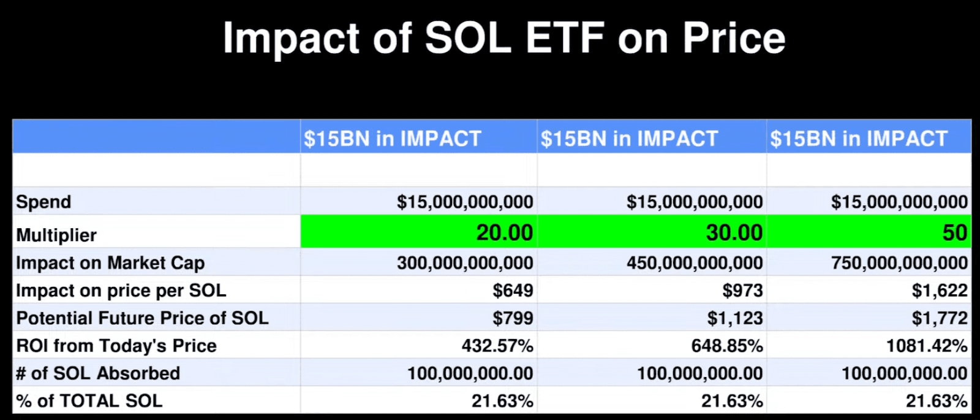Click the slide title "Impact of SOL ETF on Price"
The image size is (980, 420).
pyautogui.click(x=503, y=39)
